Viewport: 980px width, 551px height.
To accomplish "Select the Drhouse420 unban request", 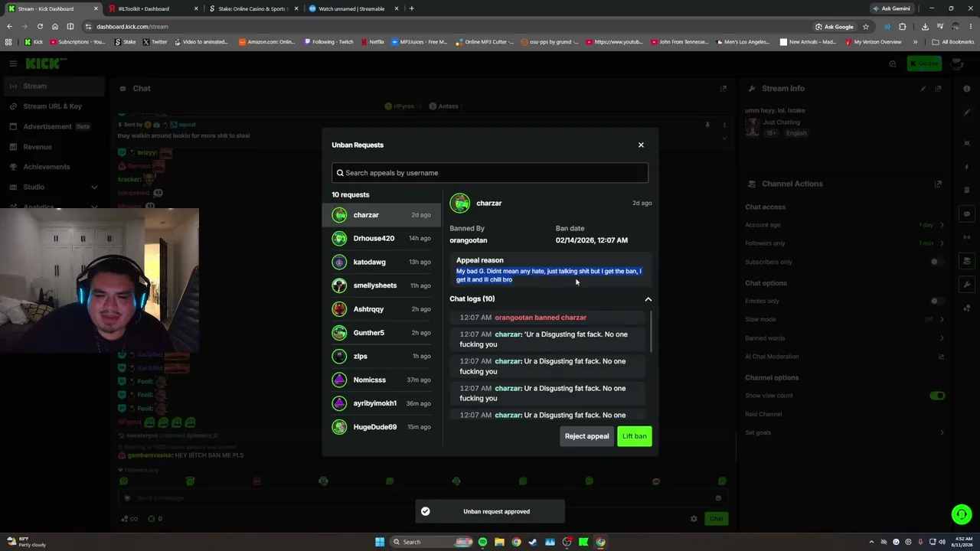I will 381,238.
